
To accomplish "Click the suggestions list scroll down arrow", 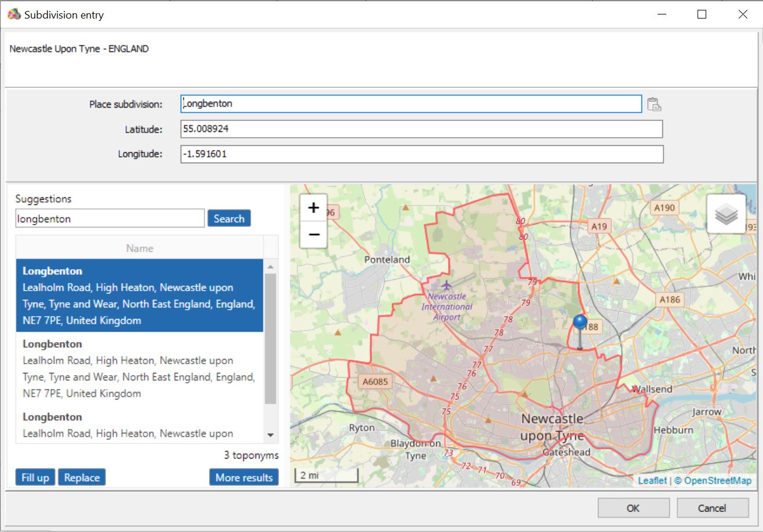I will click(x=271, y=435).
